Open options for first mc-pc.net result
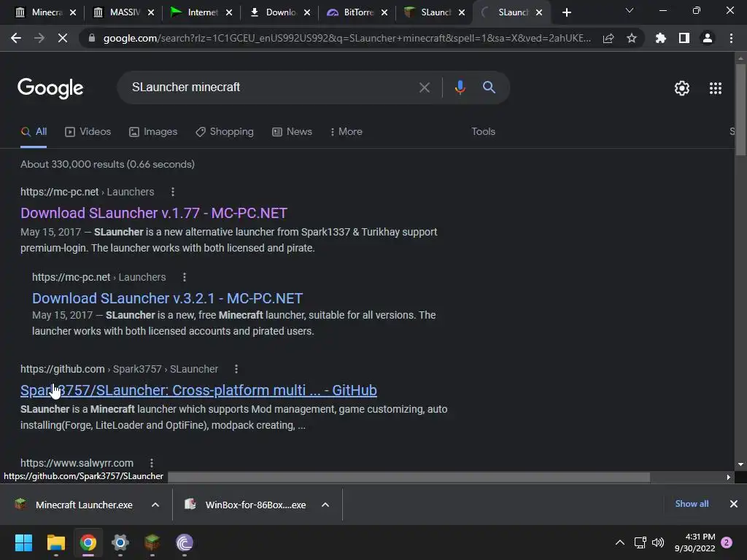This screenshot has height=560, width=747. click(173, 192)
